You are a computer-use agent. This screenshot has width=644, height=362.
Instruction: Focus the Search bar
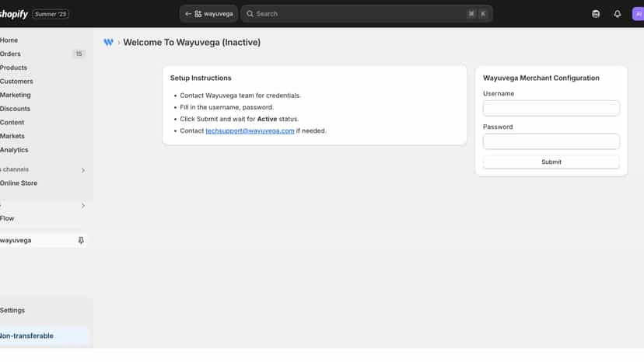[x=366, y=14]
